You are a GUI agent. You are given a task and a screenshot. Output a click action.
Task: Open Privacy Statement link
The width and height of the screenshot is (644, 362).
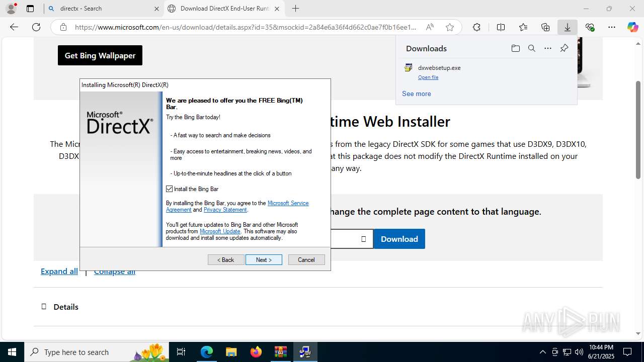225,210
